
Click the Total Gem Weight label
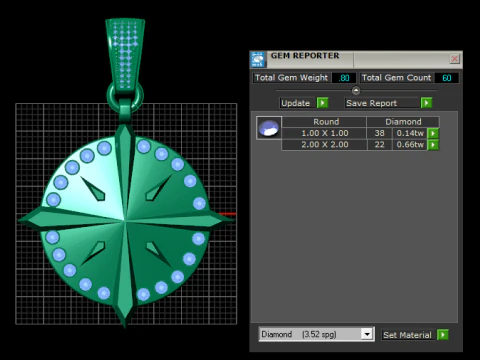tap(292, 78)
